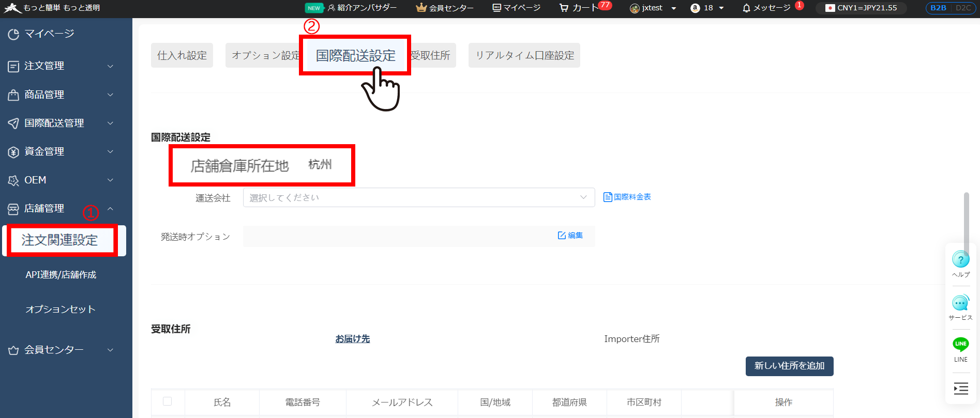
Task: Click the edit pencil icon beside 編集
Action: coord(562,236)
